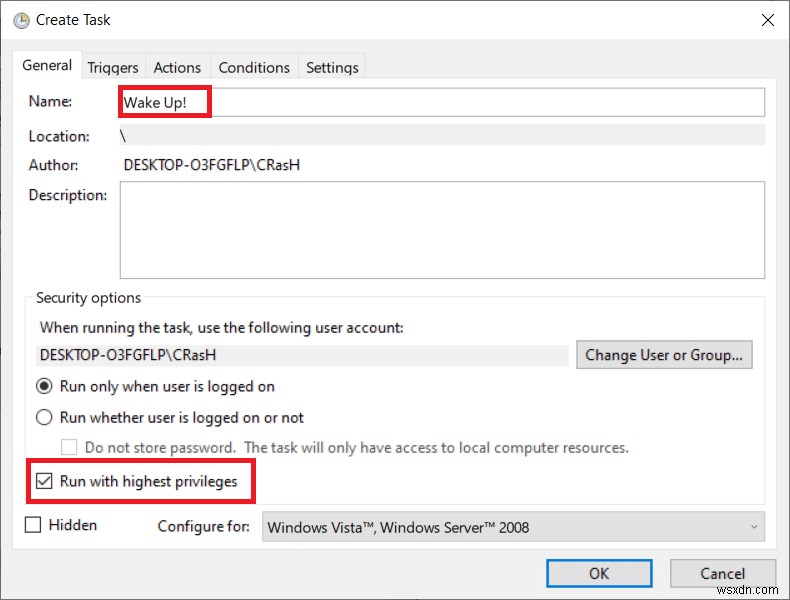Click Change User or Group button
Image resolution: width=790 pixels, height=600 pixels.
pos(664,355)
